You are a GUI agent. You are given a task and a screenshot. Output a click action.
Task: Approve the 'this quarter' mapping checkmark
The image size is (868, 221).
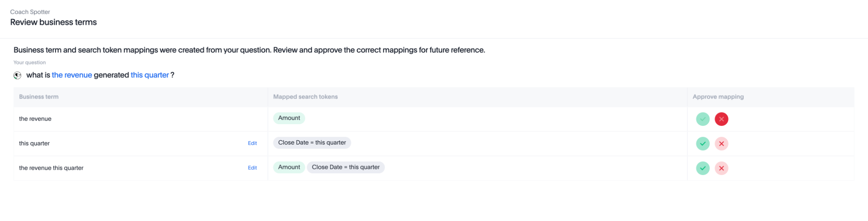(703, 144)
